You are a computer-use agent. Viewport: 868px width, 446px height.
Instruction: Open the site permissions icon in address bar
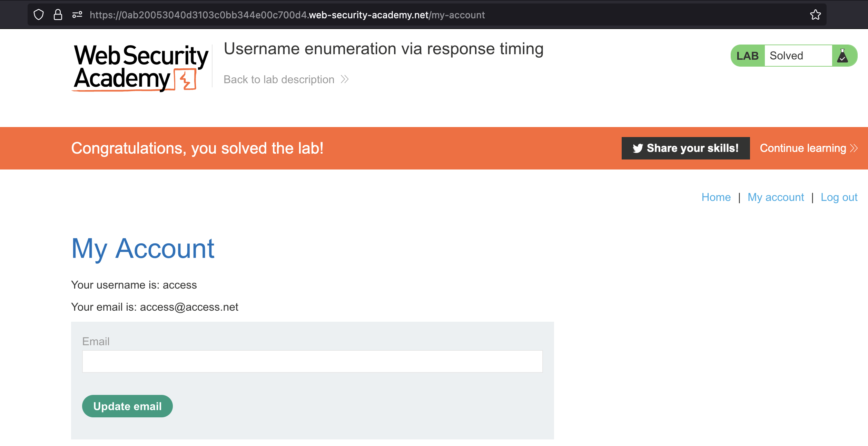pos(77,15)
